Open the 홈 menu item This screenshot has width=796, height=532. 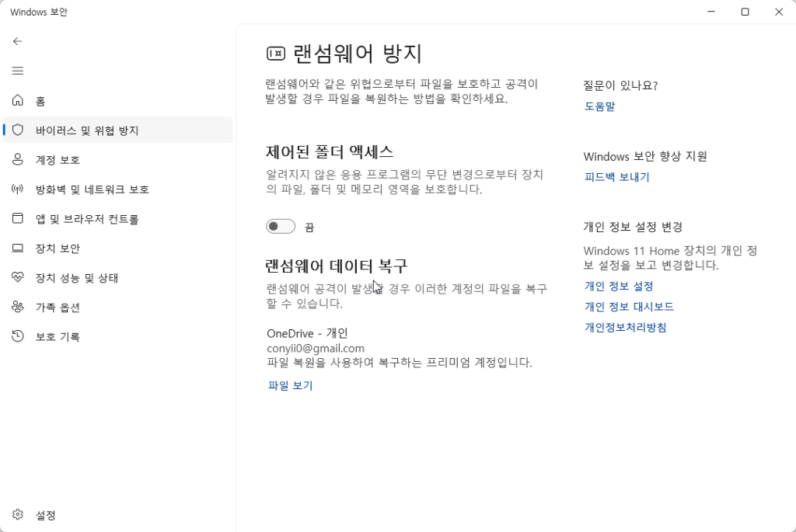click(x=118, y=100)
